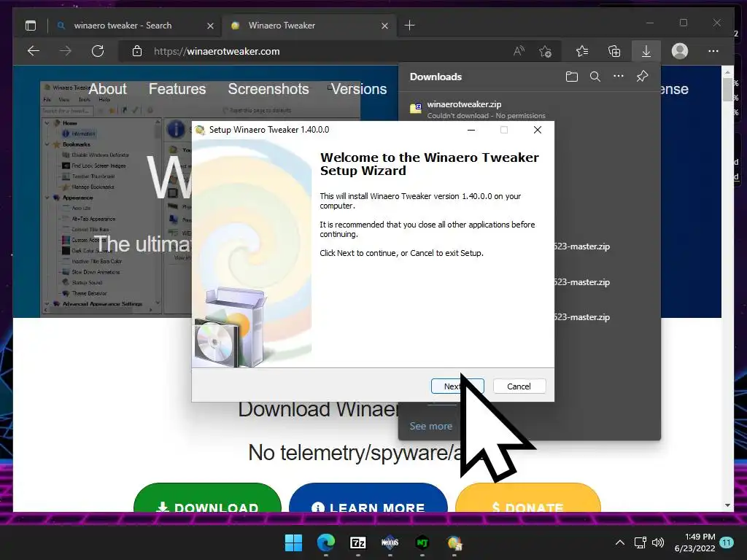Open Microsoft Edge from the taskbar
Viewport: 747px width, 560px height.
(x=326, y=542)
